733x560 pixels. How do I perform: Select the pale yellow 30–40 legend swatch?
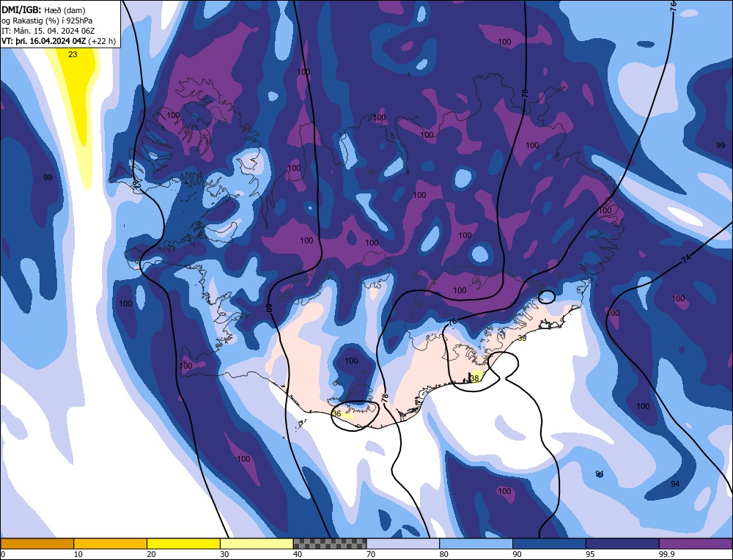click(x=257, y=543)
